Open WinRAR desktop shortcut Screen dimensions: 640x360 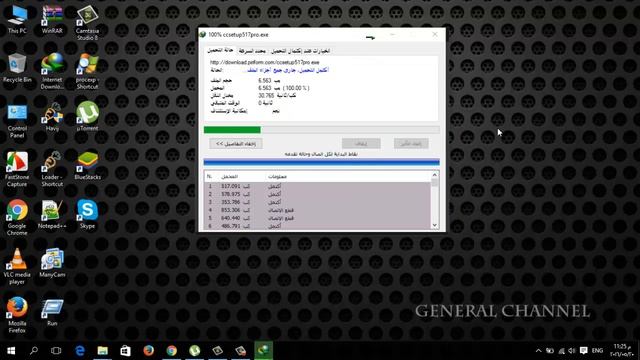(52, 20)
